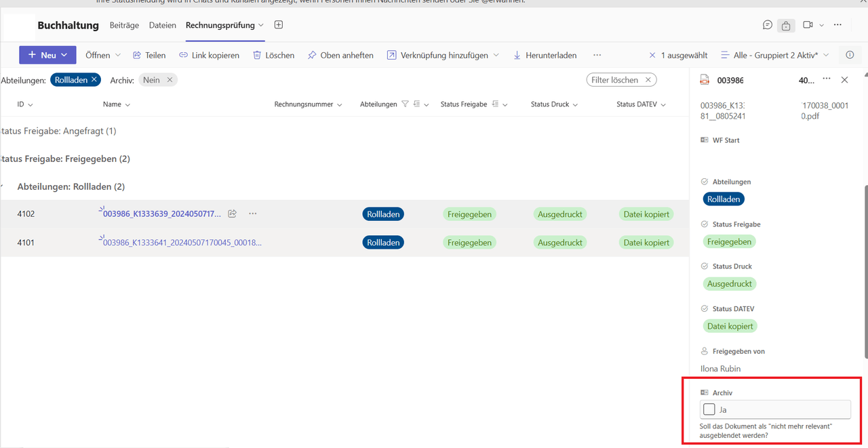
Task: Click the share icon next to file 4102
Action: (x=232, y=214)
